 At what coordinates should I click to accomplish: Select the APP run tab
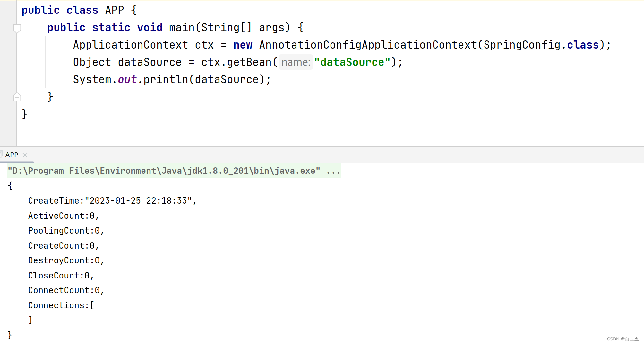coord(12,155)
